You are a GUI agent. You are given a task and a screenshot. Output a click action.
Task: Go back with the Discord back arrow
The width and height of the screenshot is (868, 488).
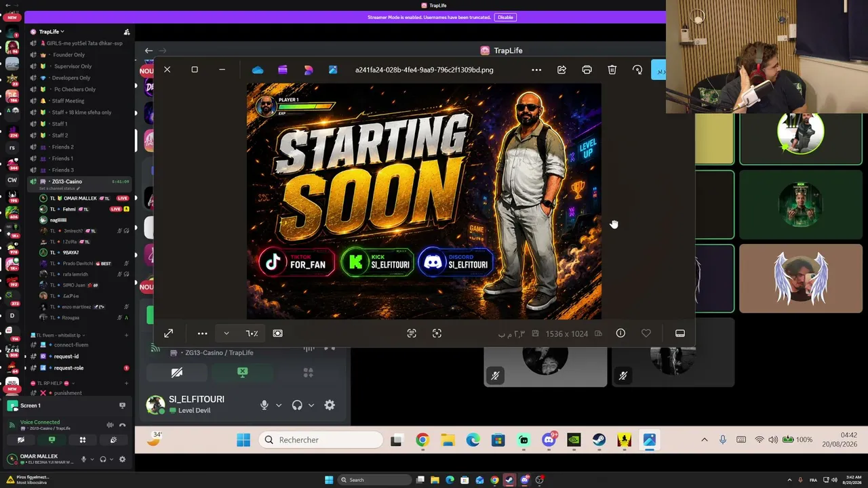pyautogui.click(x=149, y=51)
